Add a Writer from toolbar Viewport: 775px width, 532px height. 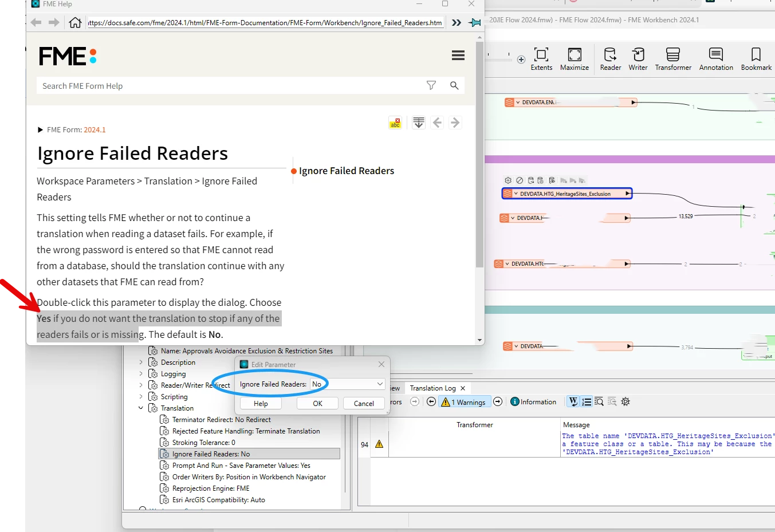coord(638,60)
